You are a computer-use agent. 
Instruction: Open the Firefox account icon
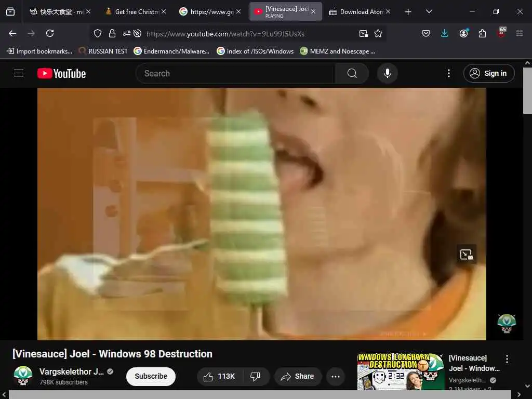click(x=463, y=33)
